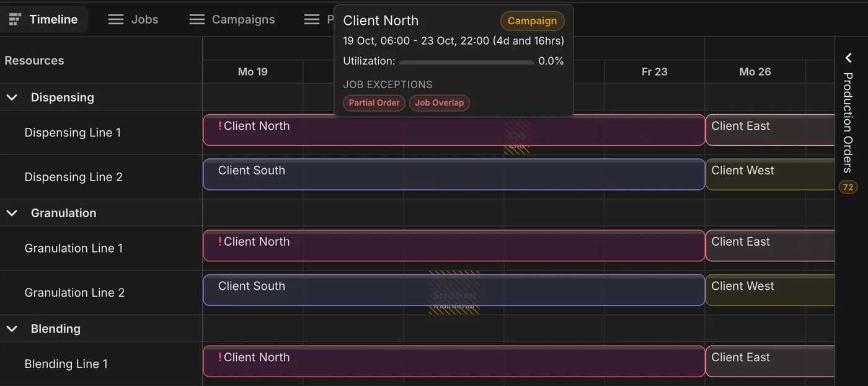Open Client West bar on Dispensing Line 2
Screen dimensions: 868x386
coord(770,174)
